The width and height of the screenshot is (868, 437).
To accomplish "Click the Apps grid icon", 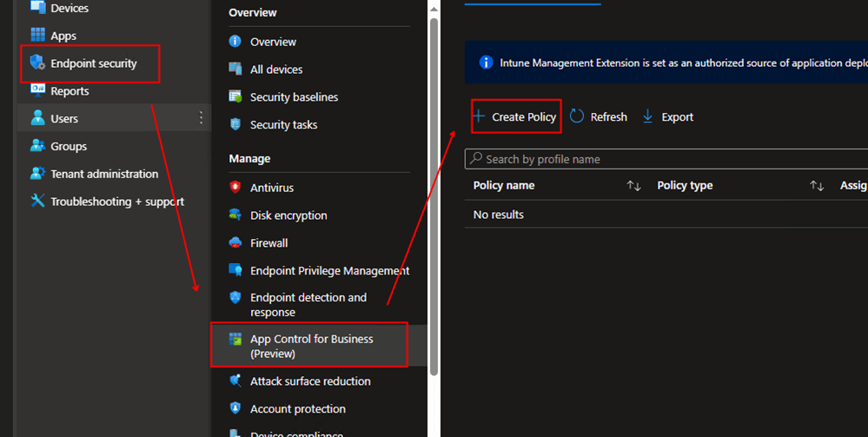I will [37, 35].
